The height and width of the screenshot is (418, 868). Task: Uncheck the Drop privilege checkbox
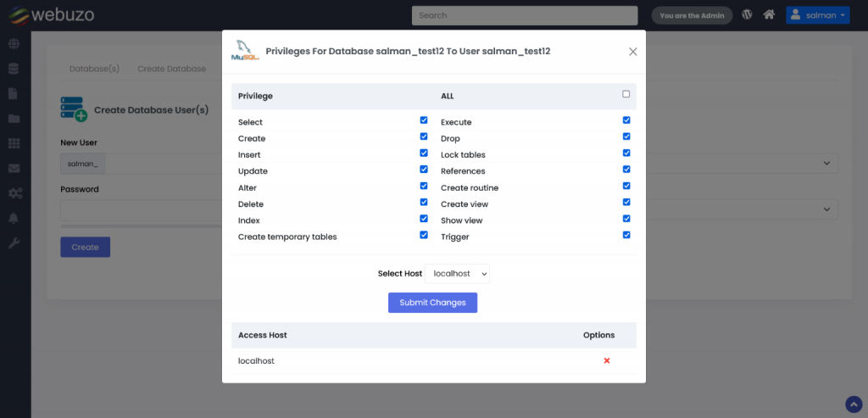[626, 137]
